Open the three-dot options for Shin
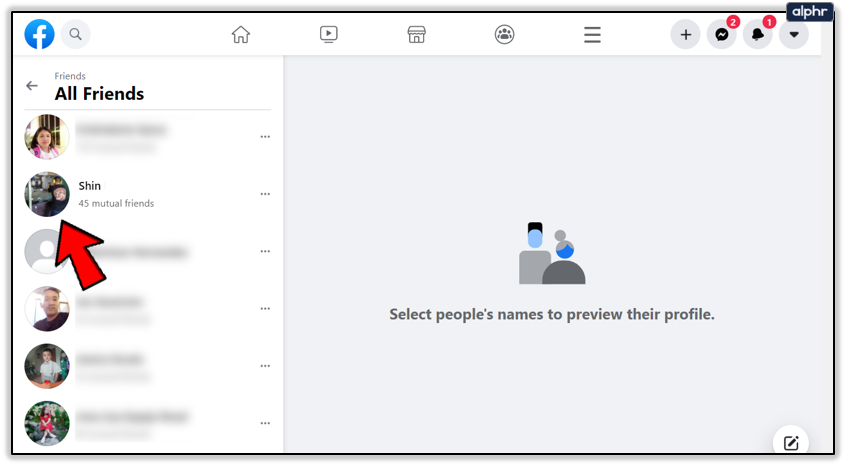The width and height of the screenshot is (846, 466). pyautogui.click(x=265, y=194)
